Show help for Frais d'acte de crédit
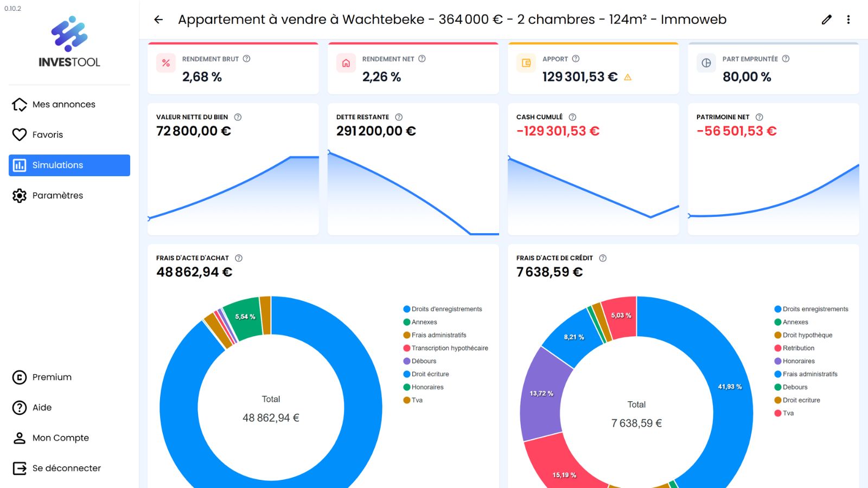The image size is (868, 488). 603,258
